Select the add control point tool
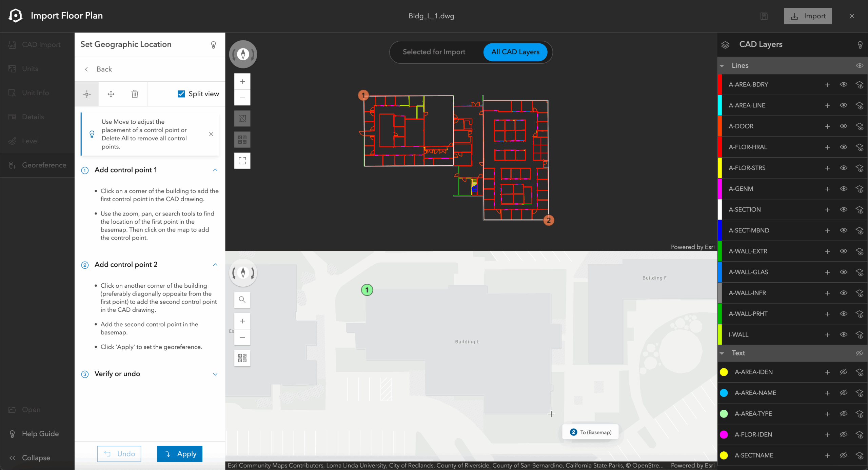Viewport: 868px width, 470px height. click(87, 94)
